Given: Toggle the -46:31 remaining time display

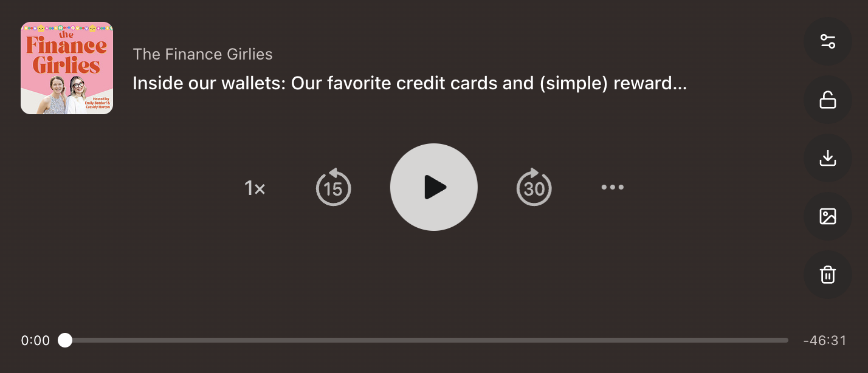Looking at the screenshot, I should (x=824, y=340).
